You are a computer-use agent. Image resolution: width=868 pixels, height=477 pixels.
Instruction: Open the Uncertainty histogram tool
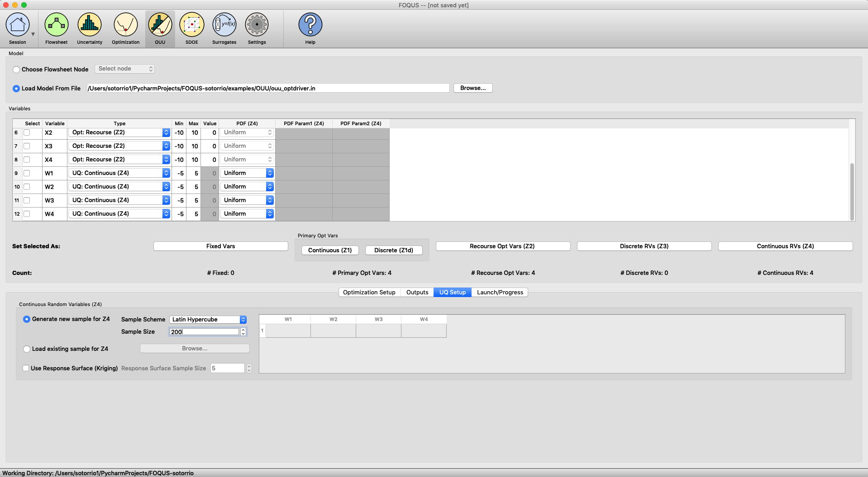tap(90, 25)
